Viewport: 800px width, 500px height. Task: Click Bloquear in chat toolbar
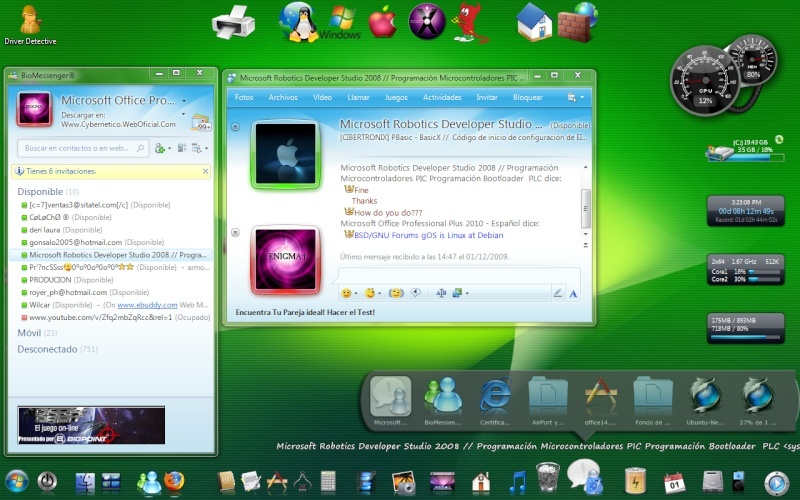pos(528,97)
